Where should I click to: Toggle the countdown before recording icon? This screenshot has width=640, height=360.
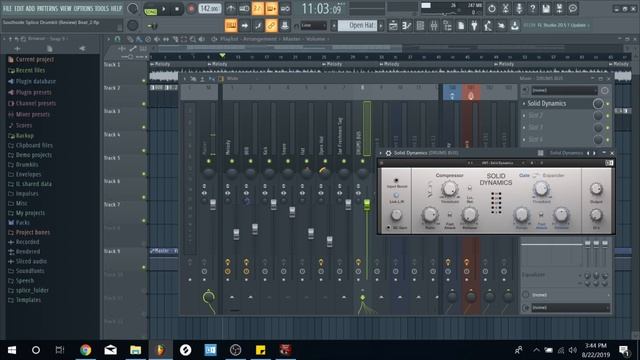[x=258, y=9]
